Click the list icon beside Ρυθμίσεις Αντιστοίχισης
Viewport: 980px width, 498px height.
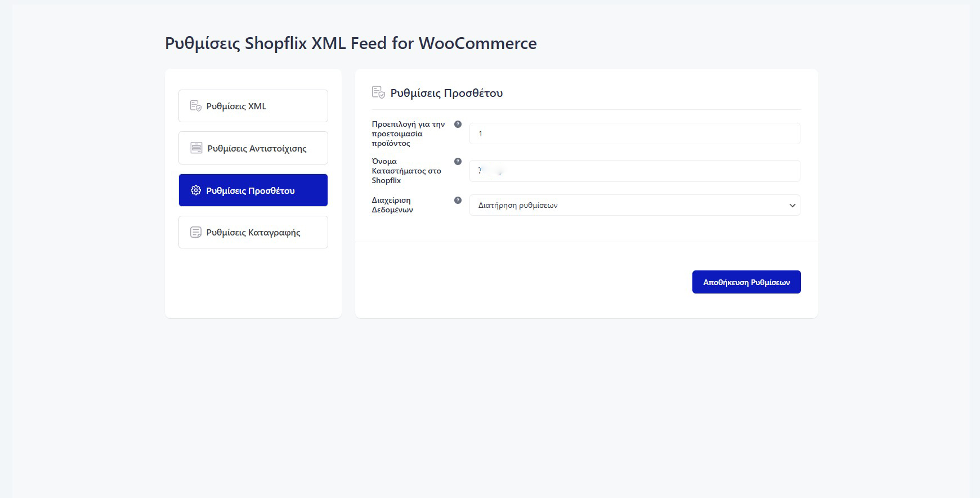point(196,148)
